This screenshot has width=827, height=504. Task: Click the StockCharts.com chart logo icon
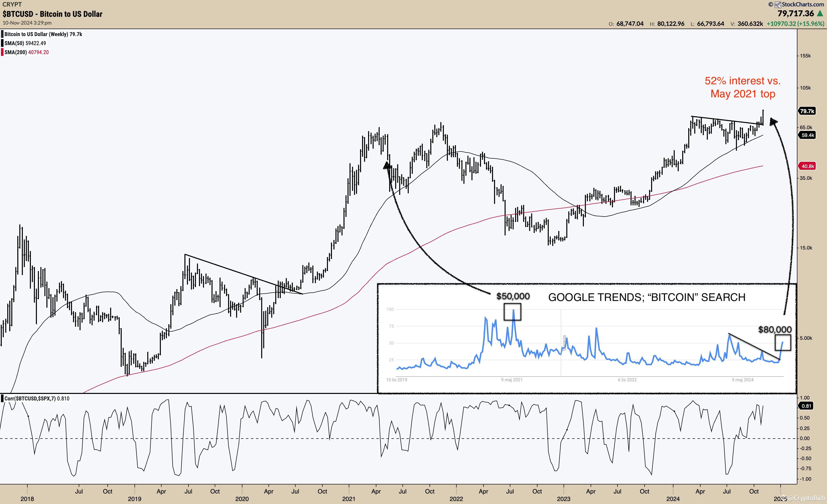pyautogui.click(x=779, y=5)
